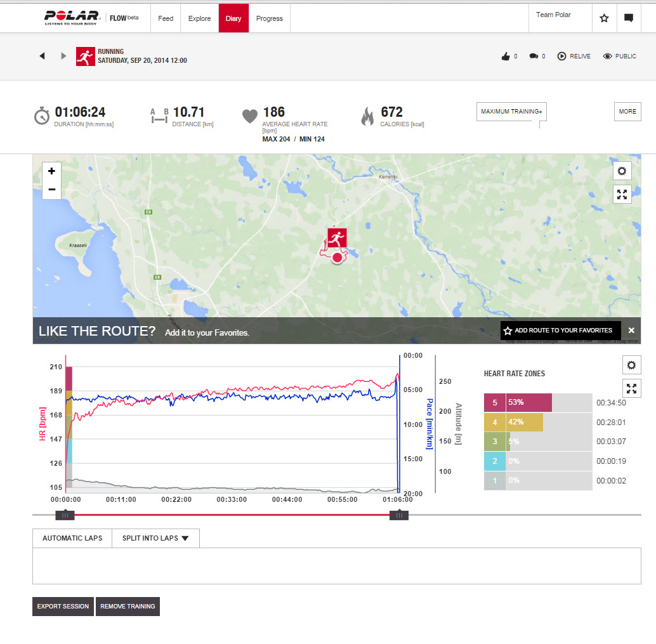
Task: Expand heart rate graph to fullscreen
Action: click(631, 388)
